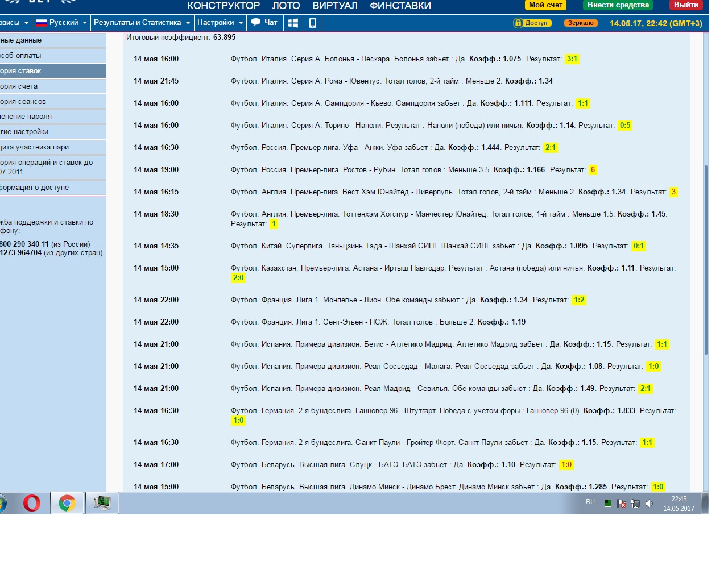Click the Доступ button
Viewport: 728px width, 582px height.
point(536,23)
